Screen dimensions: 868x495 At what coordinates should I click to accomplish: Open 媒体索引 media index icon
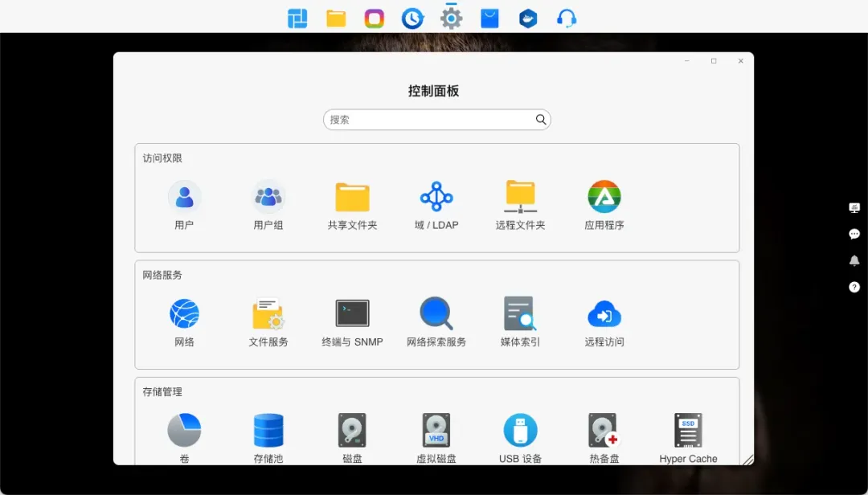pyautogui.click(x=520, y=313)
